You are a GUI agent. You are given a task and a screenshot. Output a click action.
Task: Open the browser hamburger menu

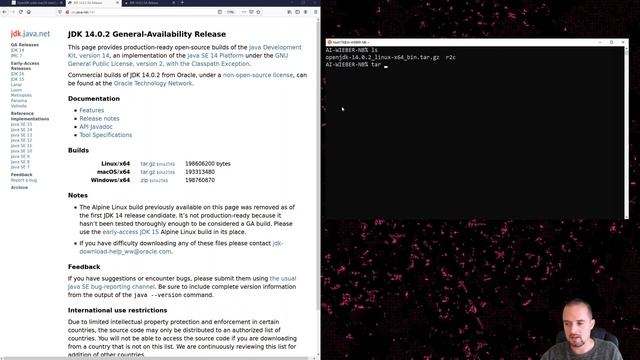click(316, 12)
